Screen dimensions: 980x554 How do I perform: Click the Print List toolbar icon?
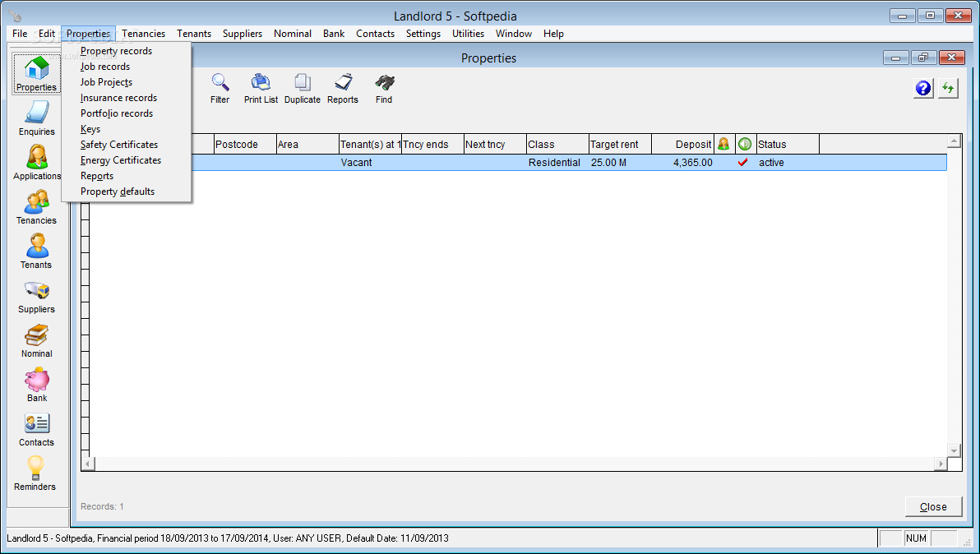point(261,89)
